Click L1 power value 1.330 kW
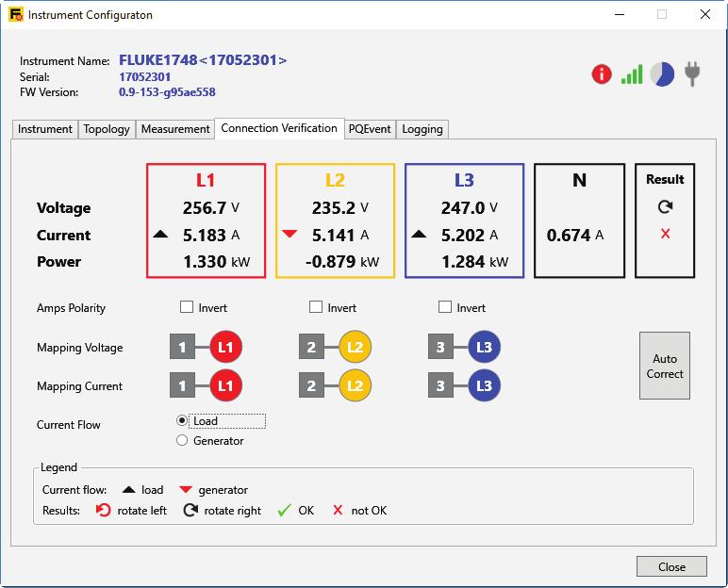 (216, 261)
